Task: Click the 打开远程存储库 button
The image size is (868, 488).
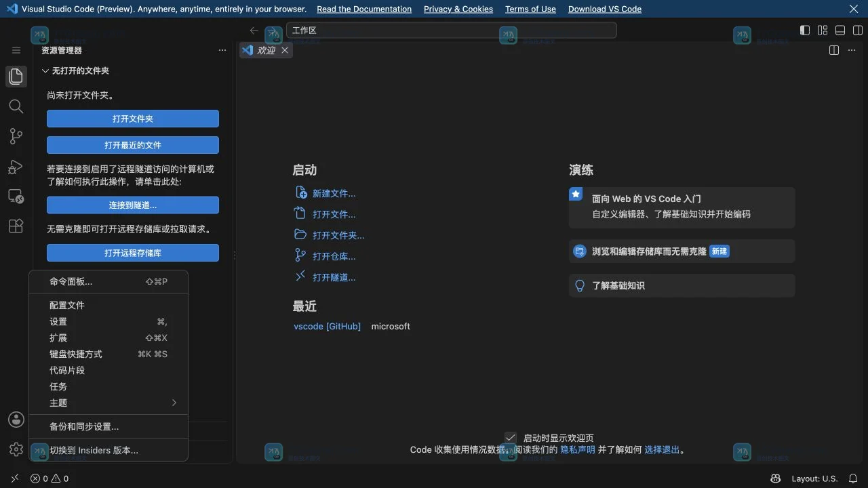Action: click(133, 253)
